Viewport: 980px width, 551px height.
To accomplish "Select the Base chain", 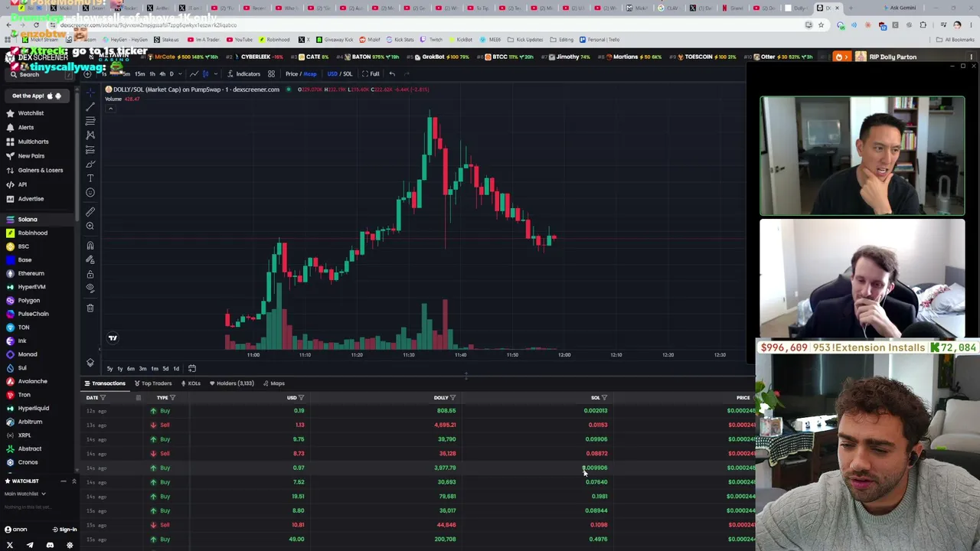I will pyautogui.click(x=24, y=260).
